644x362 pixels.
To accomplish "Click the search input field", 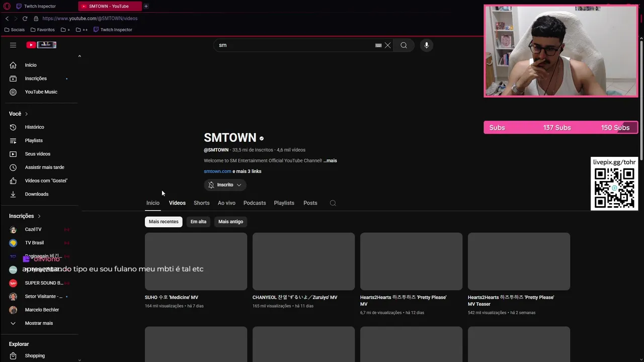I will pos(294,45).
